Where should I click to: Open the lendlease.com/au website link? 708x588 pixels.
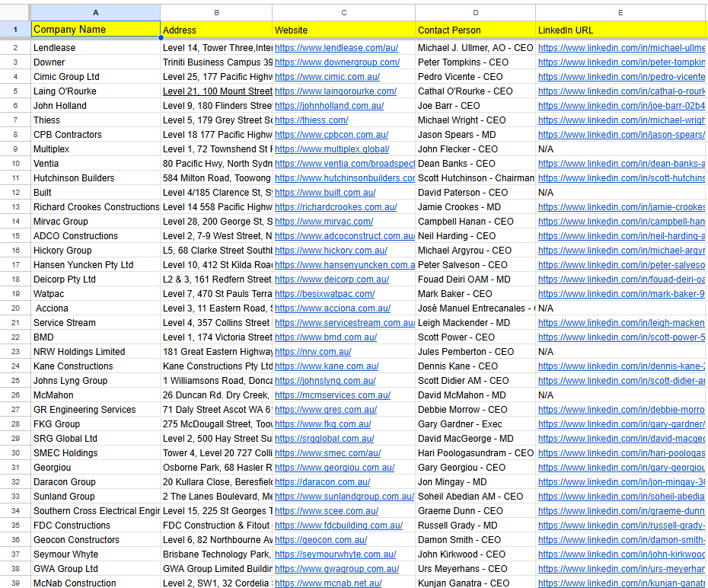[x=336, y=48]
